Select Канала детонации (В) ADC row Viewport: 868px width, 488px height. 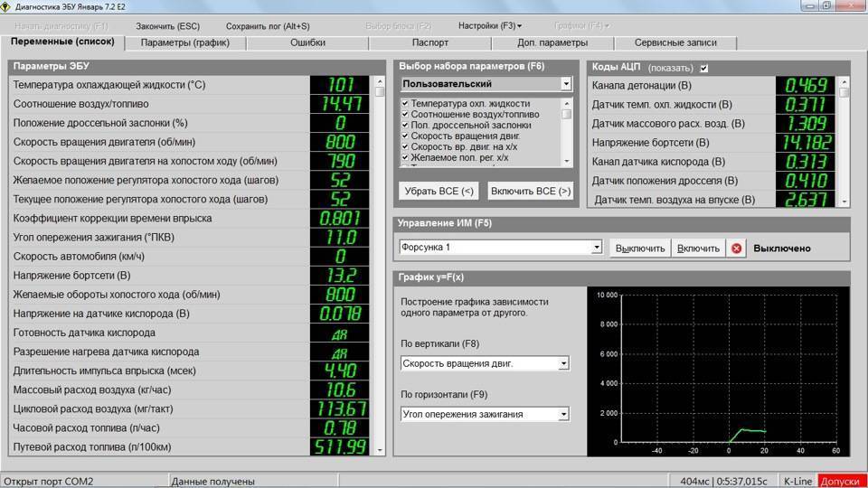coord(712,86)
